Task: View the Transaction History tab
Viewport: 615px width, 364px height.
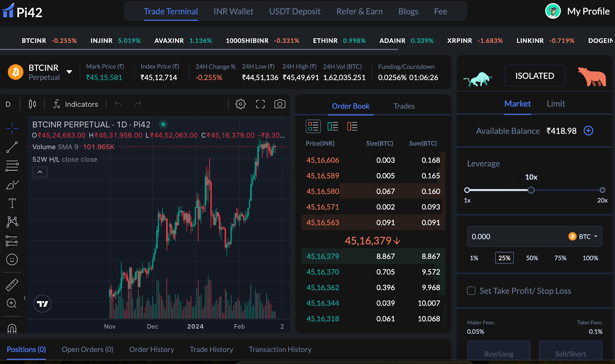Action: pyautogui.click(x=280, y=349)
